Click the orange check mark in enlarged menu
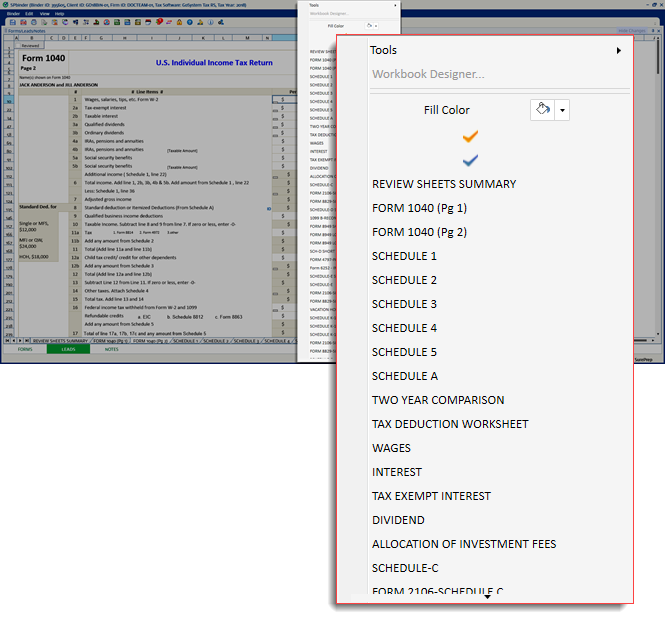Screen dimensions: 665x619 point(470,136)
